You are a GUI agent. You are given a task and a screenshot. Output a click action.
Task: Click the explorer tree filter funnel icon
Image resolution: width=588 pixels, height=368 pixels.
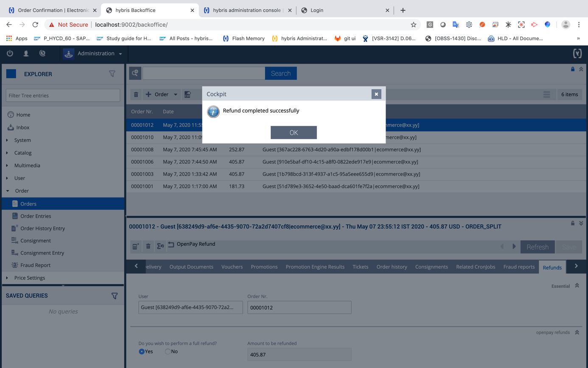(112, 74)
